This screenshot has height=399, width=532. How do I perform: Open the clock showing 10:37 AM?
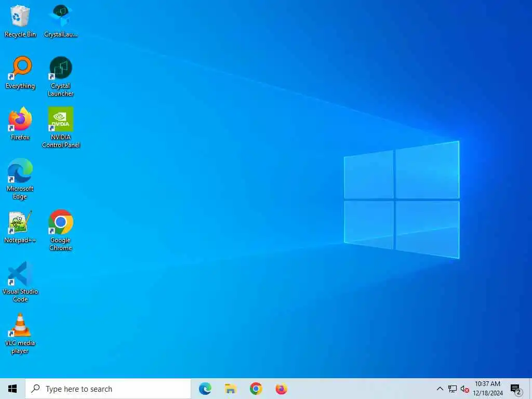(487, 389)
